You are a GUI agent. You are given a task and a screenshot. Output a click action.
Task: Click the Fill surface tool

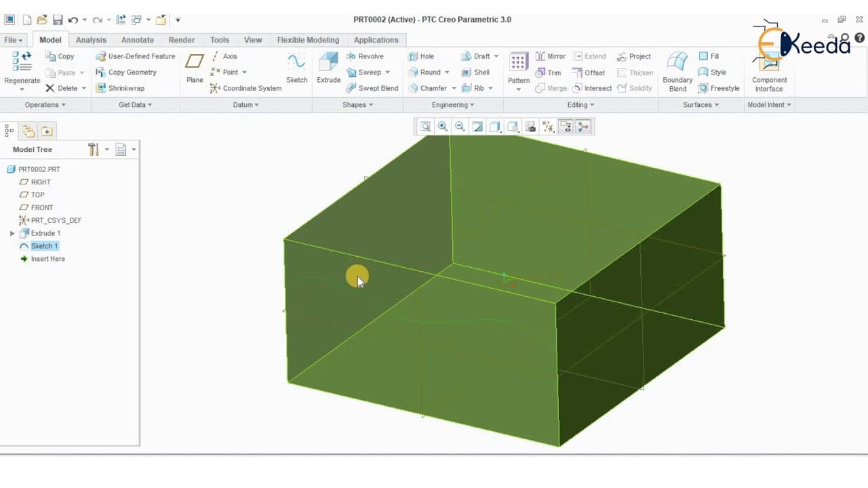click(709, 56)
